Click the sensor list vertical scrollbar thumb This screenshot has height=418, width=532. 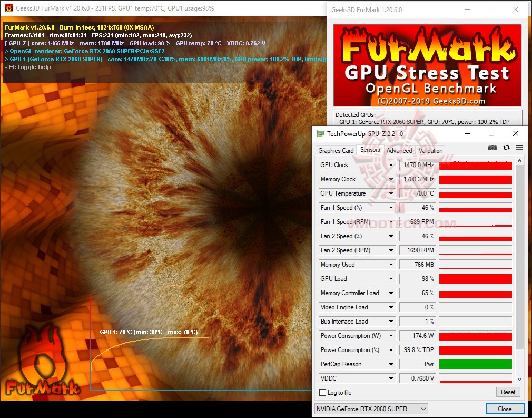pyautogui.click(x=519, y=257)
